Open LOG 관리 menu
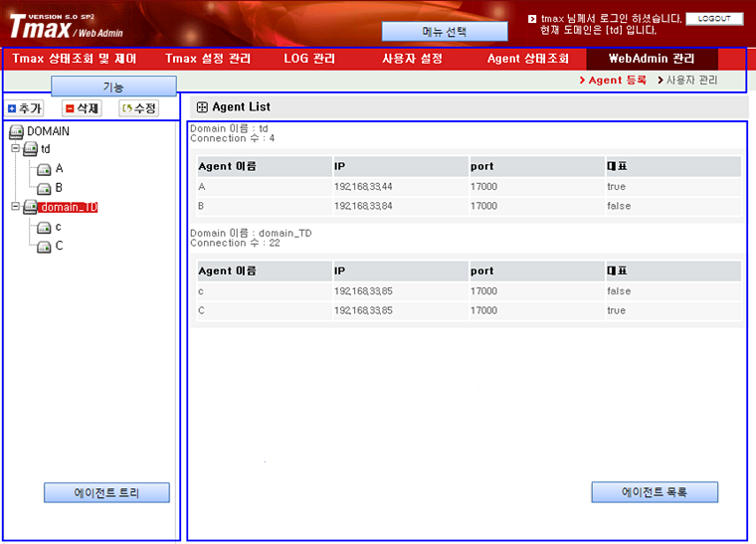The image size is (756, 544). 309,59
